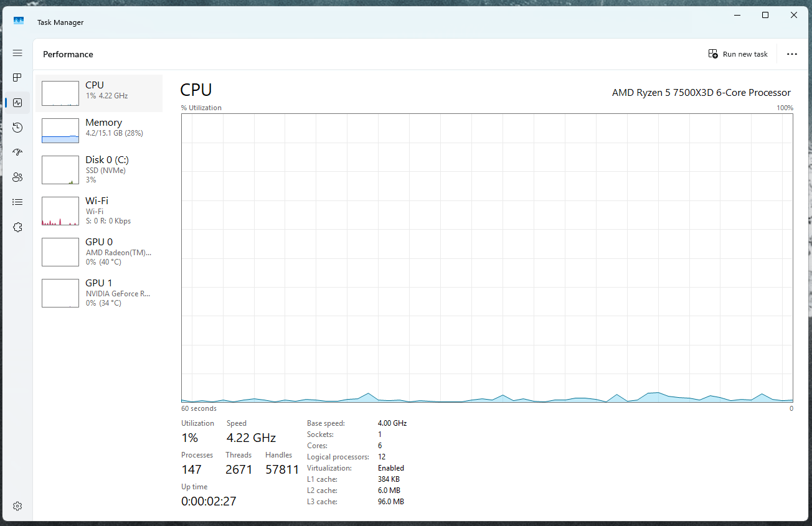The image size is (812, 526).
Task: Select the GPU 1 NVIDIA GeForce entry
Action: (99, 293)
